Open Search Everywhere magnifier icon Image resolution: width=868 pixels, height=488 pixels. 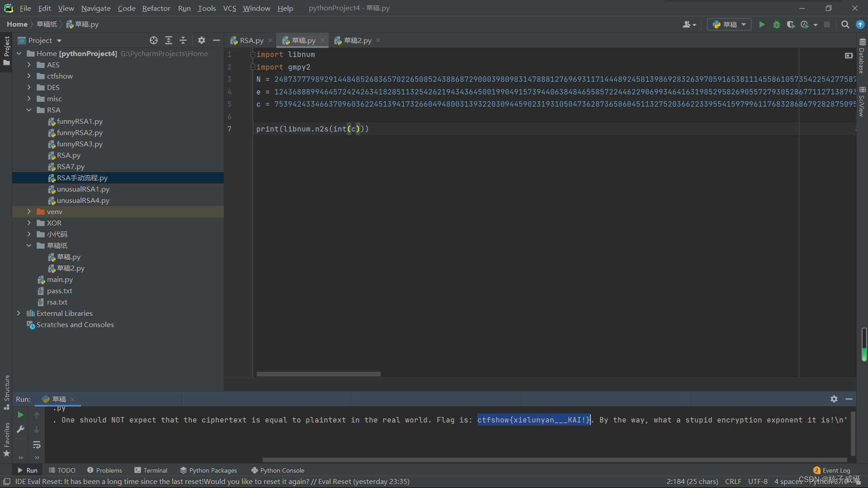click(845, 24)
